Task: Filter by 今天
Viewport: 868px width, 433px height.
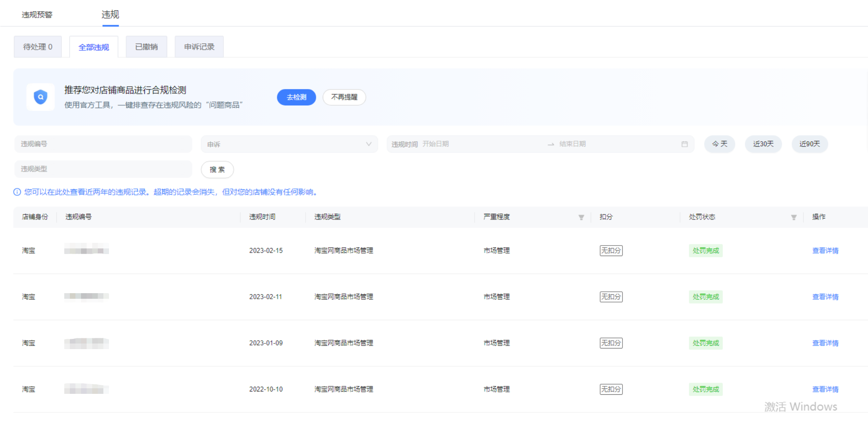Action: pos(719,144)
